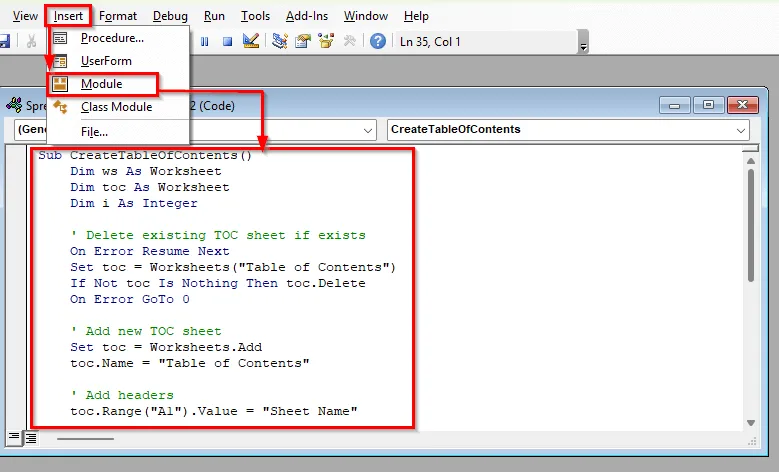Viewport: 779px width, 472px height.
Task: Click line 'toc.Range("A1").Value = "Sheet Name"'
Action: [214, 411]
